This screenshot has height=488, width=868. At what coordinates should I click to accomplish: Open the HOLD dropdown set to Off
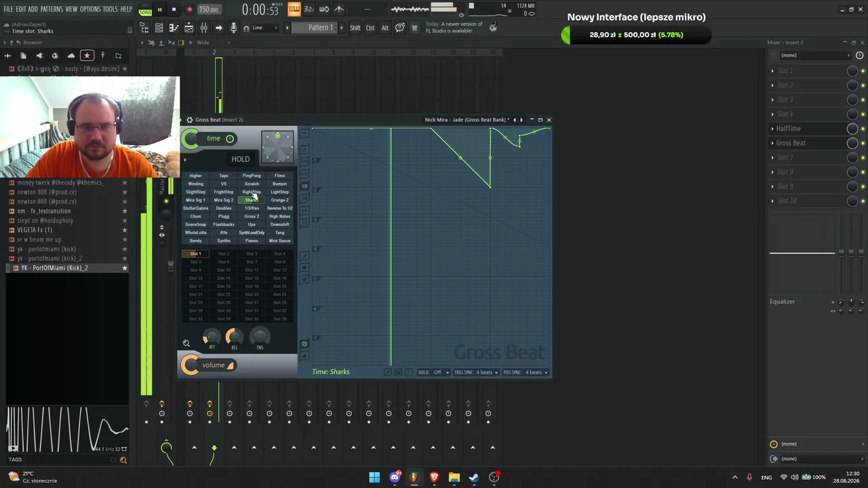[433, 372]
